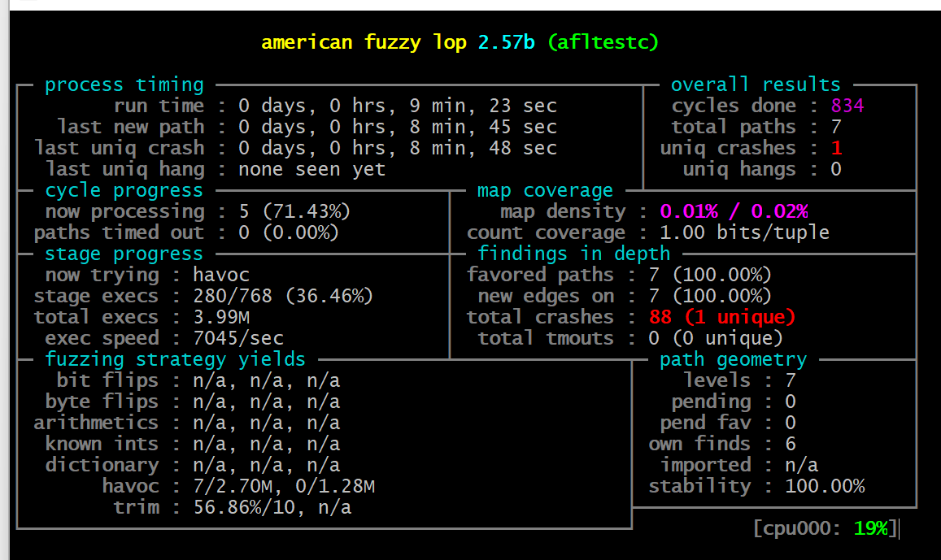Click the "levels" label
This screenshot has width=941, height=560.
717,380
